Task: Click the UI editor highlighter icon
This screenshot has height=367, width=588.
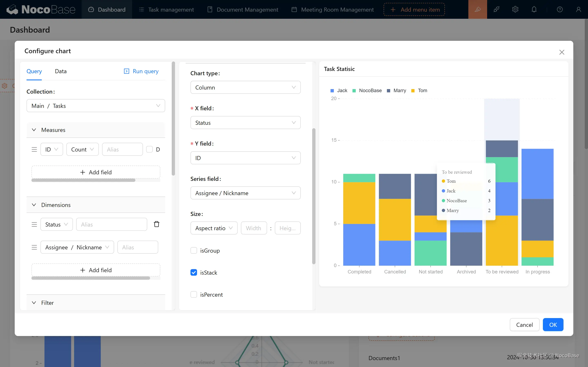Action: coord(478,9)
